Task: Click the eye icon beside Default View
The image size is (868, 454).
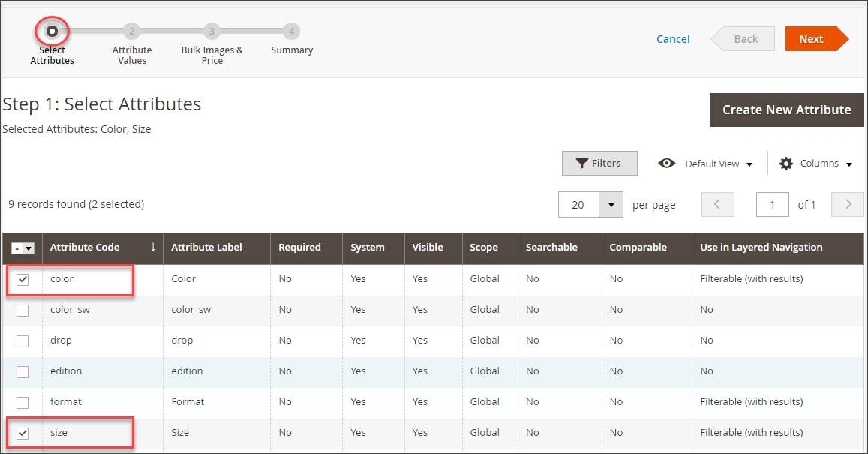Action: [666, 164]
